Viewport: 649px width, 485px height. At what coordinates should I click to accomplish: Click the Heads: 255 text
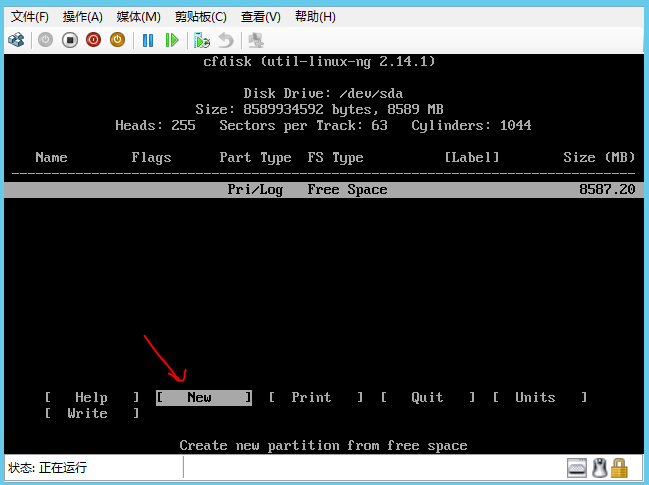[155, 125]
